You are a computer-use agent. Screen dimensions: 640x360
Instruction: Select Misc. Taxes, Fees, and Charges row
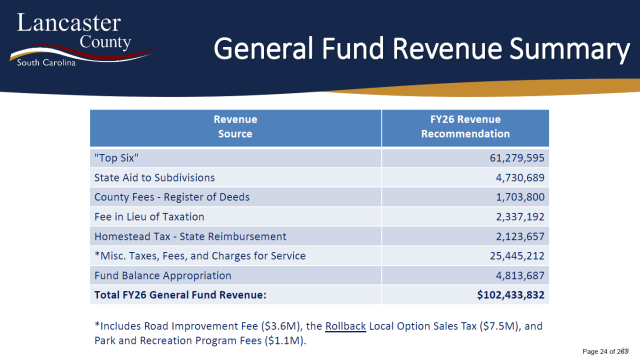point(320,256)
